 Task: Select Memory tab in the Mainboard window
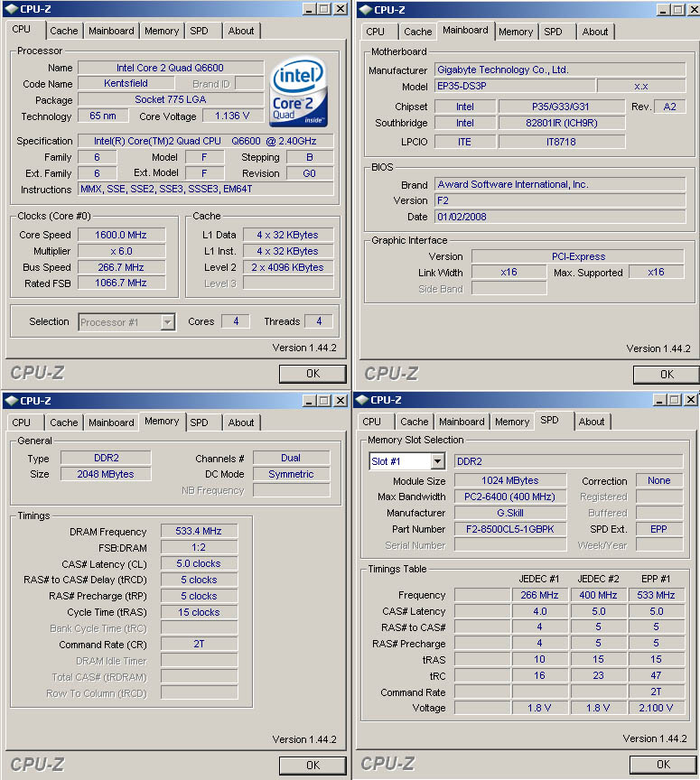(x=516, y=32)
